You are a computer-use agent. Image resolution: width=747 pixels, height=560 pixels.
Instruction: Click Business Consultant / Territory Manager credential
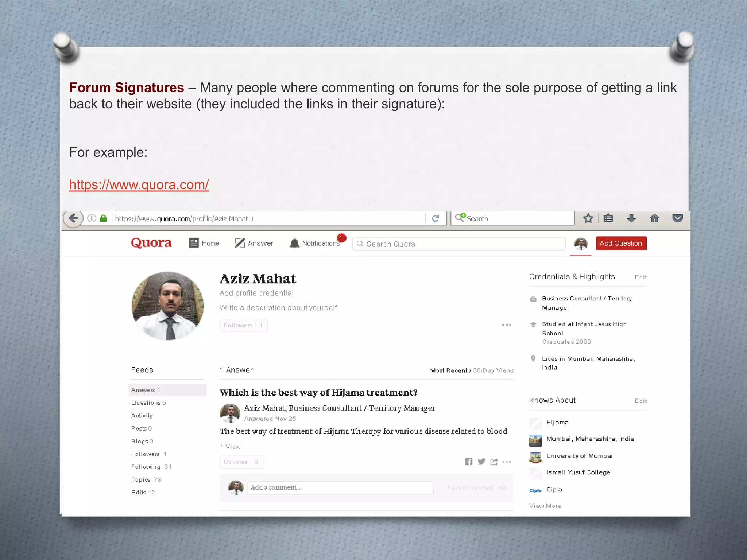tap(587, 303)
